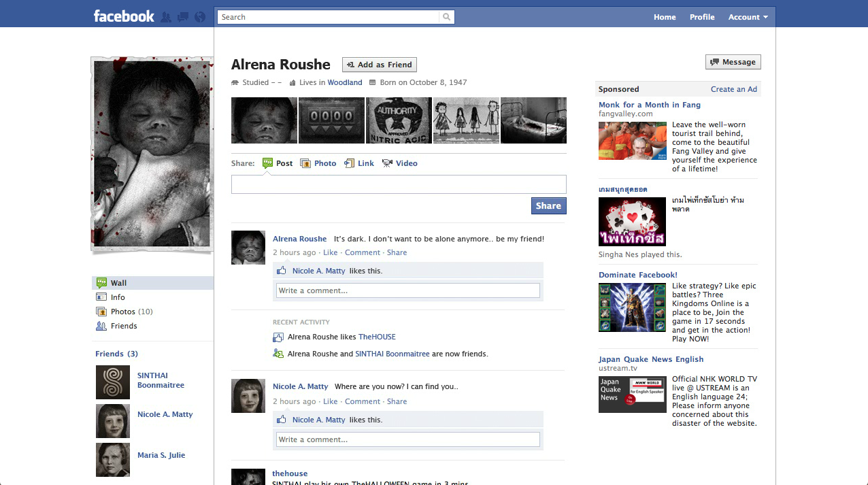Screen dimensions: 868x485
Task: Select the Photo share option
Action: pos(318,163)
